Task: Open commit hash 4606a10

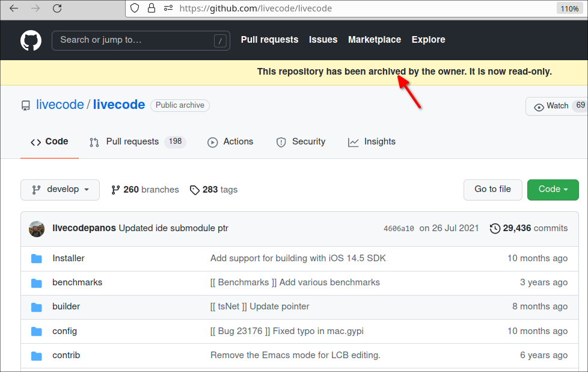Action: coord(399,229)
